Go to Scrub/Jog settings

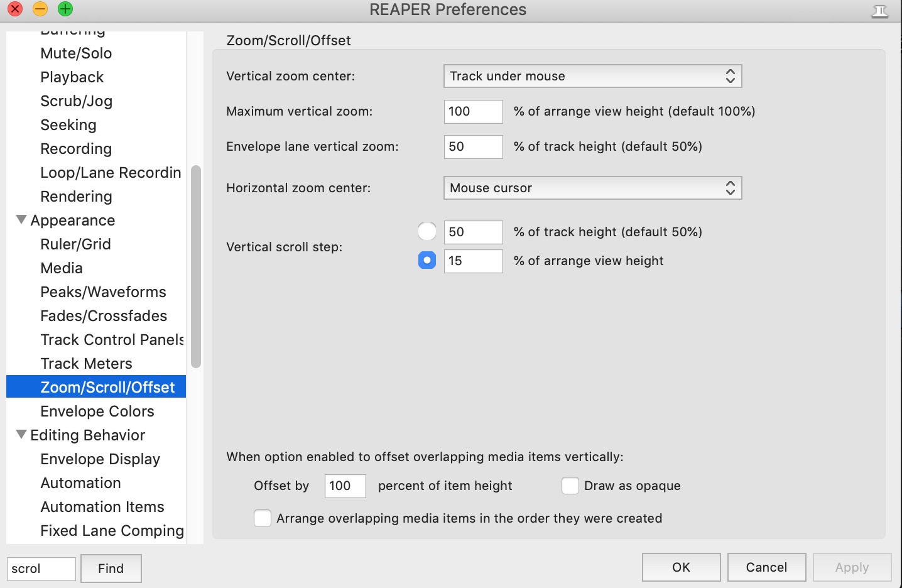[77, 101]
